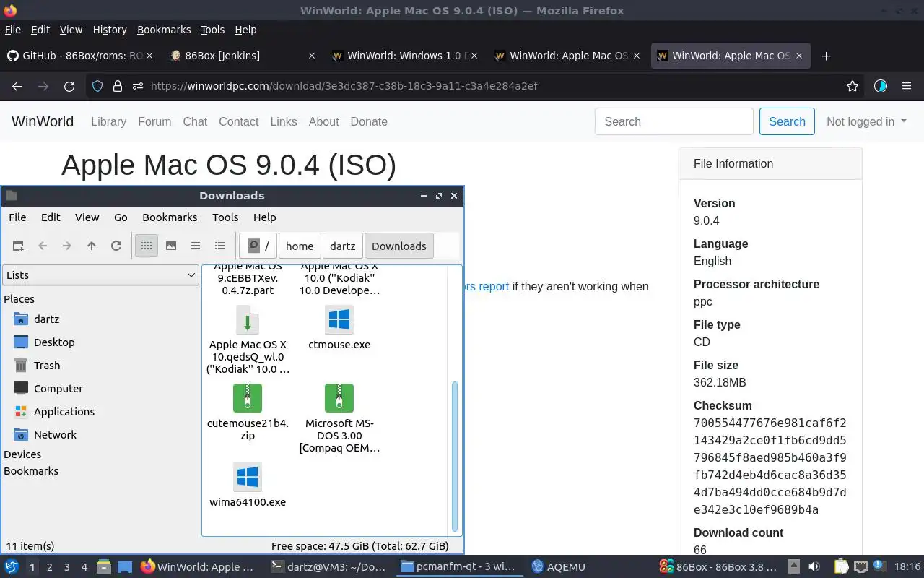Select Microsoft MS-DOS 3.00 archive icon
Image resolution: width=924 pixels, height=578 pixels.
click(x=339, y=398)
